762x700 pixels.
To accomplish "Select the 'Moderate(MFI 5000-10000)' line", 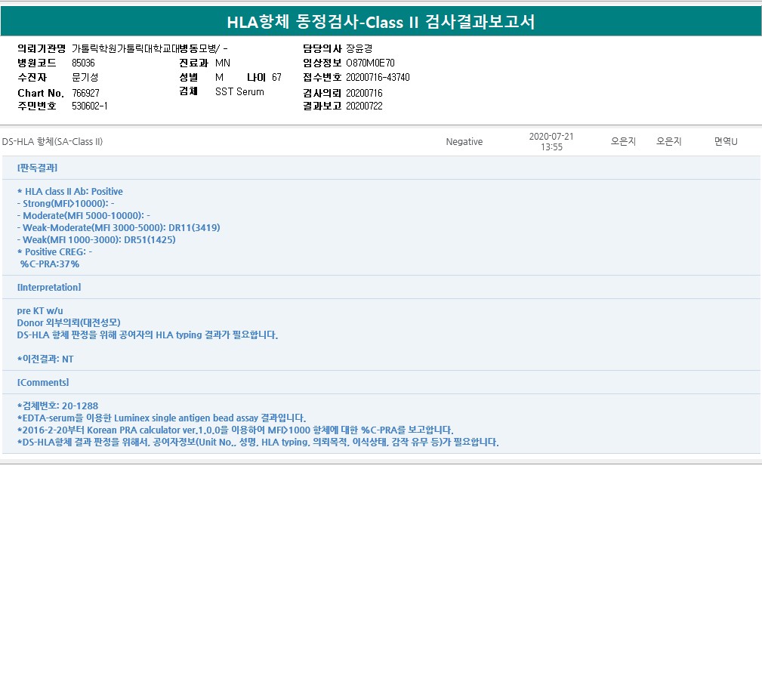I will tap(84, 215).
